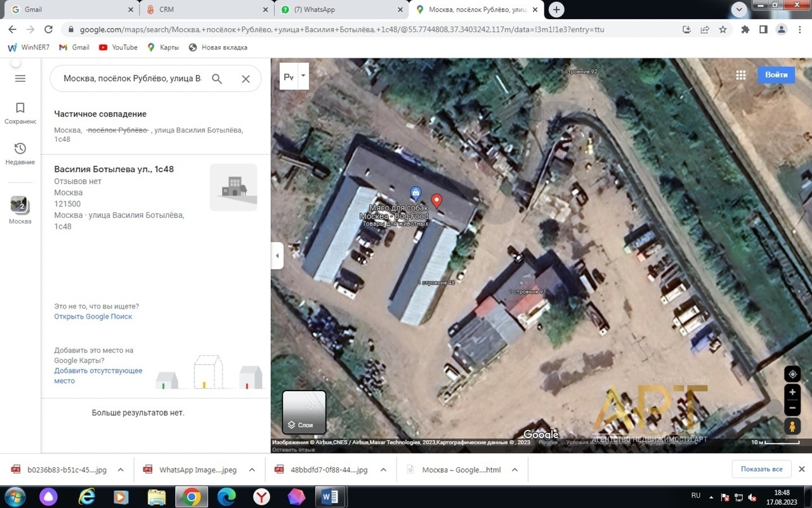Open the Saved places sidebar item
The height and width of the screenshot is (508, 812).
tap(20, 114)
